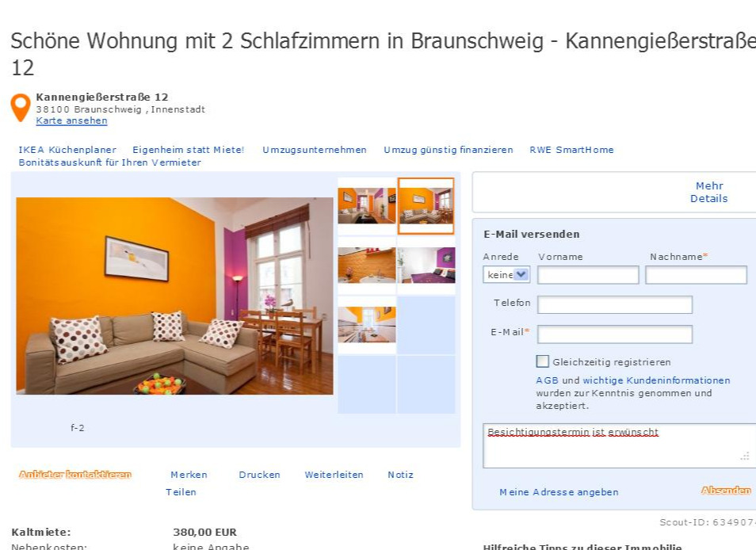This screenshot has width=756, height=550.
Task: Click the Weiterleiten option
Action: pos(334,475)
